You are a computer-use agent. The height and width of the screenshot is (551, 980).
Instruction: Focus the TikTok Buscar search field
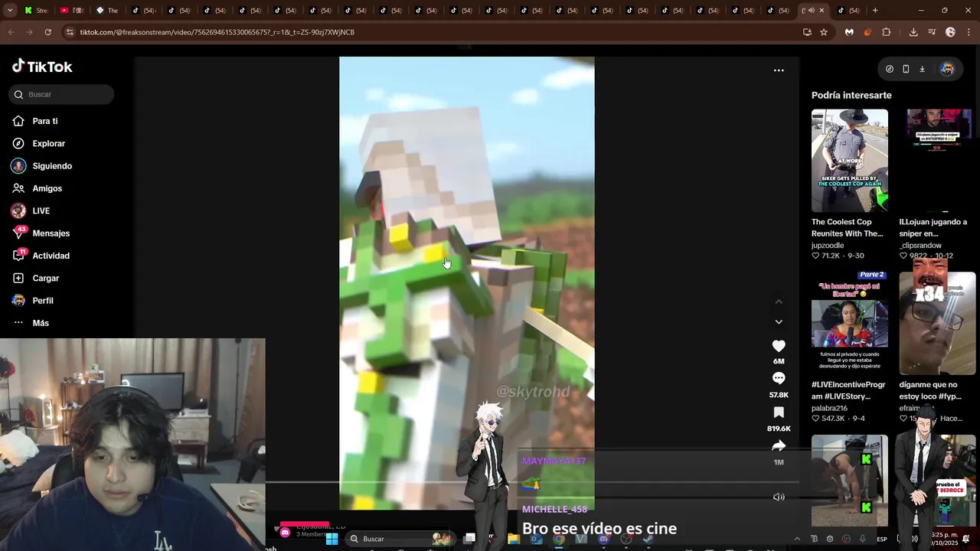point(62,94)
